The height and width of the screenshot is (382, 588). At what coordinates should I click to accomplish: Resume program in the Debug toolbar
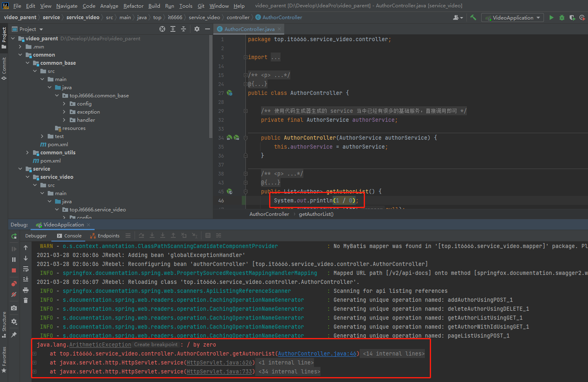pos(14,249)
